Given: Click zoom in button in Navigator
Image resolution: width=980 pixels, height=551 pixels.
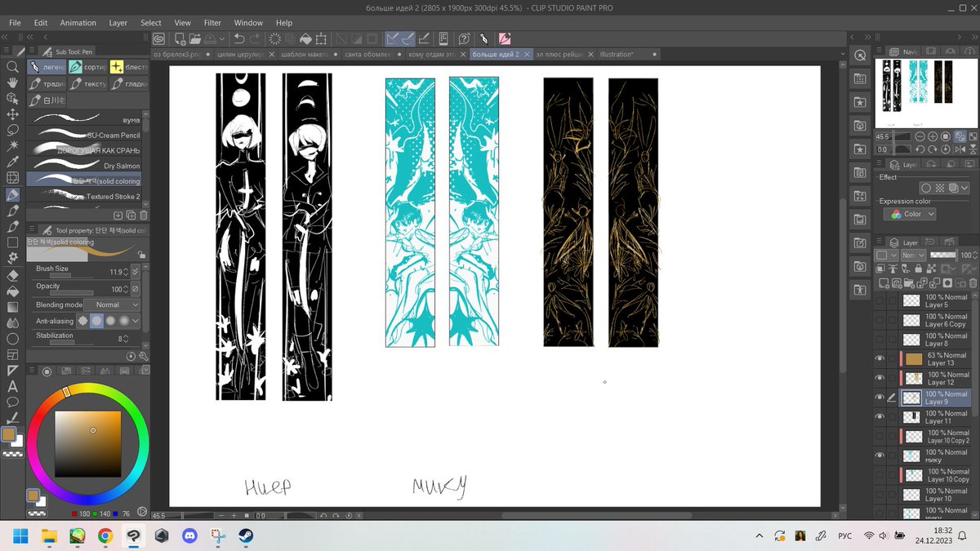Looking at the screenshot, I should click(933, 137).
